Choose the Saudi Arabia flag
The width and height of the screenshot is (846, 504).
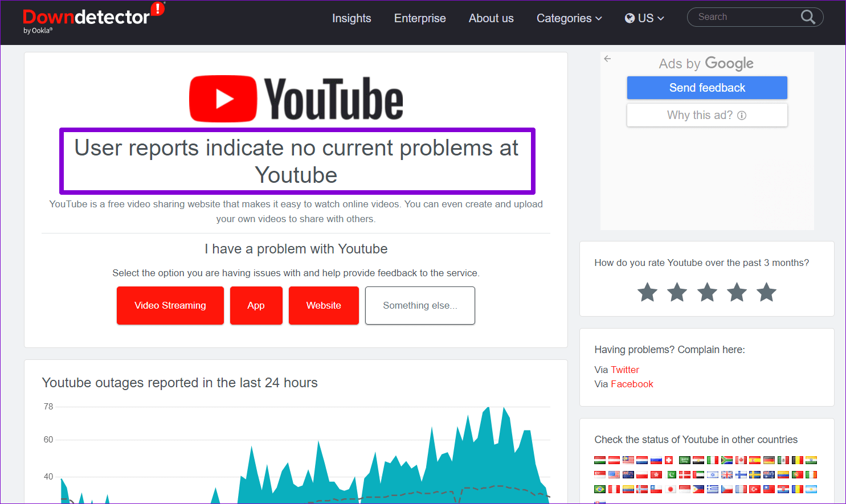[x=685, y=460]
